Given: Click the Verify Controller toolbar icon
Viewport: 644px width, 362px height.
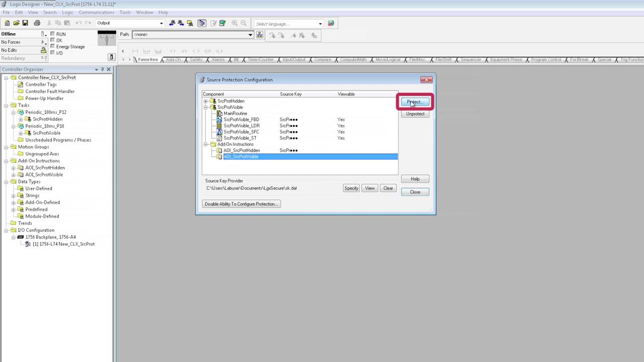Looking at the screenshot, I should tap(222, 23).
